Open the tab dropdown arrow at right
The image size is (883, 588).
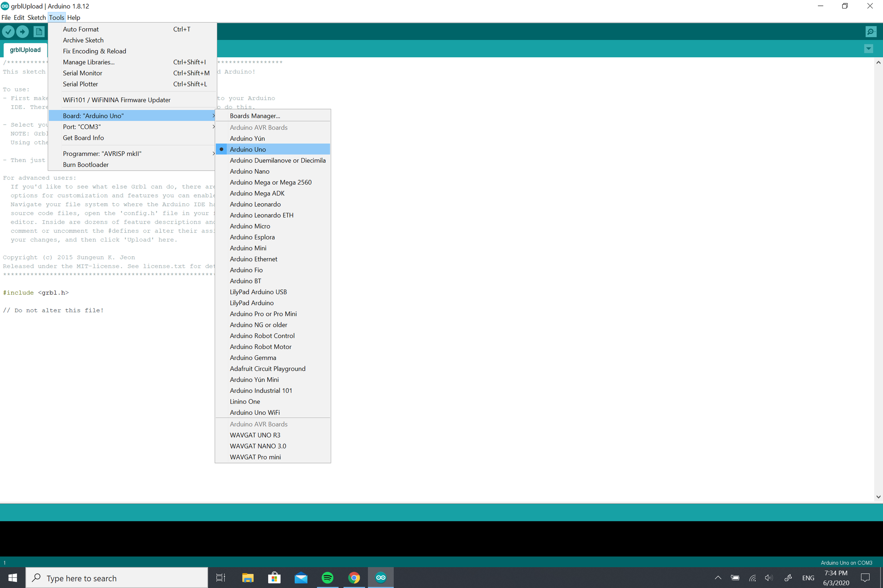click(x=868, y=49)
